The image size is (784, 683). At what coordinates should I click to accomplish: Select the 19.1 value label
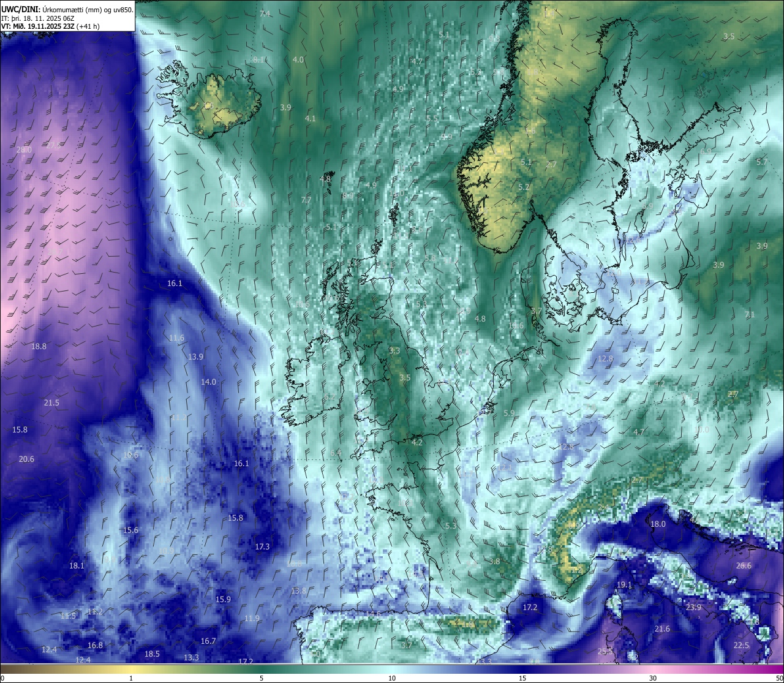pyautogui.click(x=624, y=584)
